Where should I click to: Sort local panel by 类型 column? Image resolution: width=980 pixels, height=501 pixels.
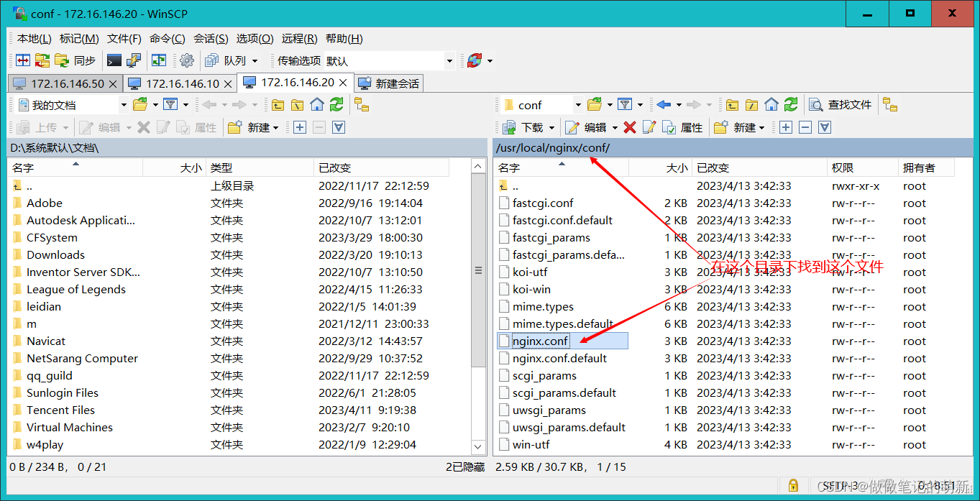point(260,167)
